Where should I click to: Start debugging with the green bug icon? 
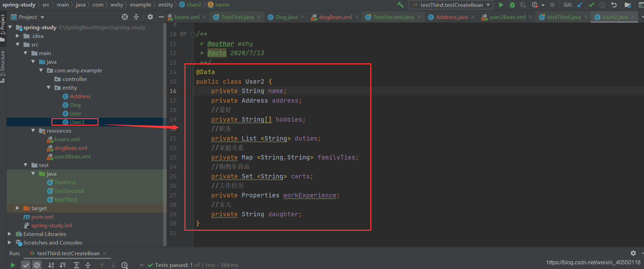point(512,5)
